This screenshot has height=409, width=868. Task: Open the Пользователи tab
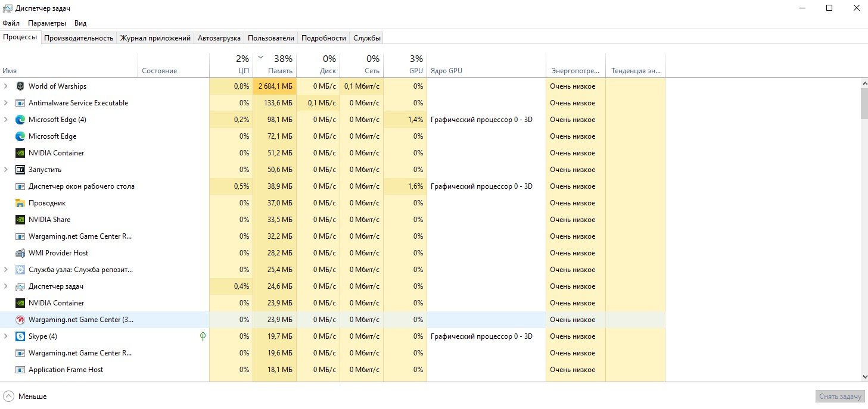tap(271, 38)
